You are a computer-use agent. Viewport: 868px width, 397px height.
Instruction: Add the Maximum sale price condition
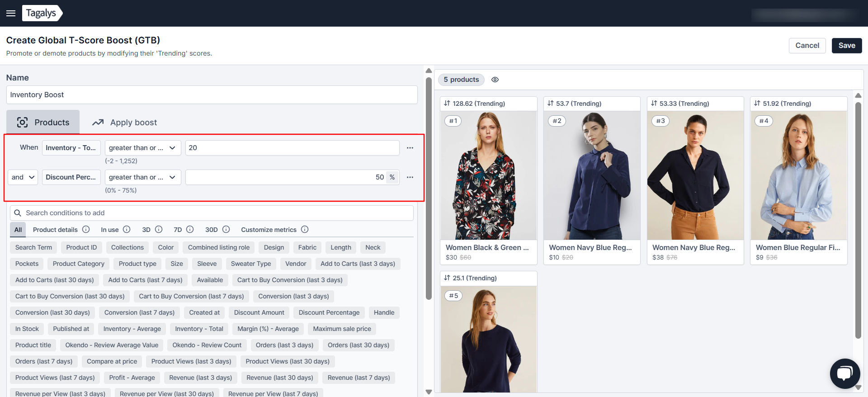[x=342, y=329]
